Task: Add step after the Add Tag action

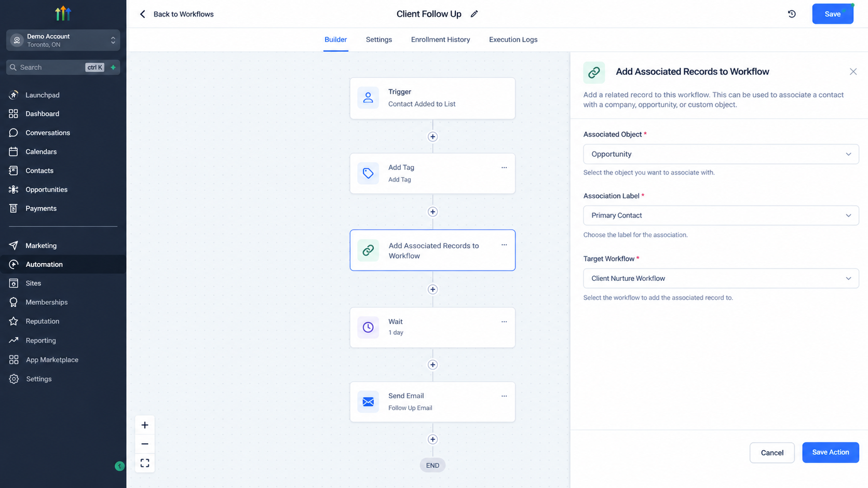Action: click(432, 212)
